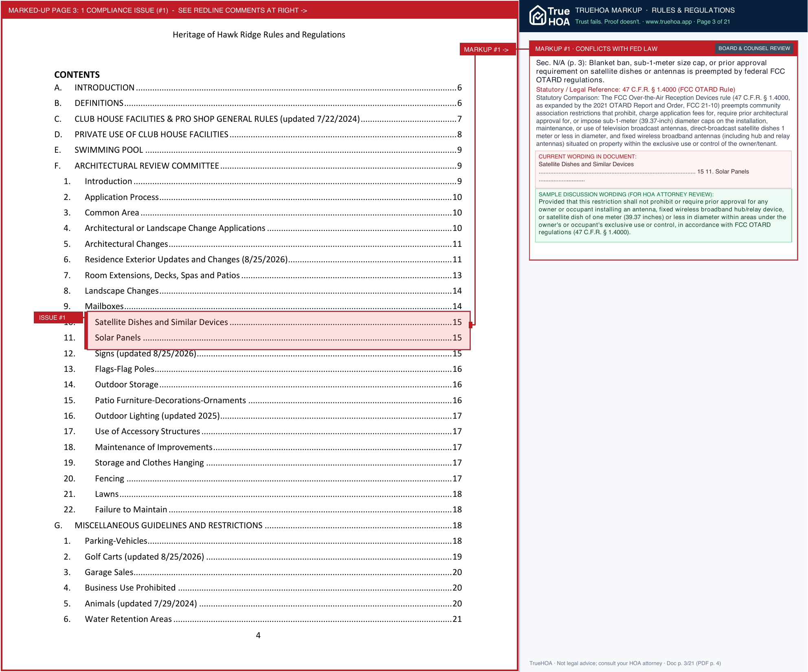808x672 pixels.
Task: Select Residence Exterior Updates and Changes entry
Action: (x=263, y=259)
